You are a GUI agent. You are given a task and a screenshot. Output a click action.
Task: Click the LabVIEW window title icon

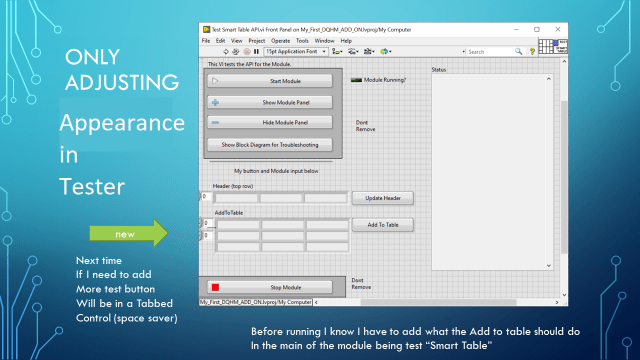tap(207, 29)
